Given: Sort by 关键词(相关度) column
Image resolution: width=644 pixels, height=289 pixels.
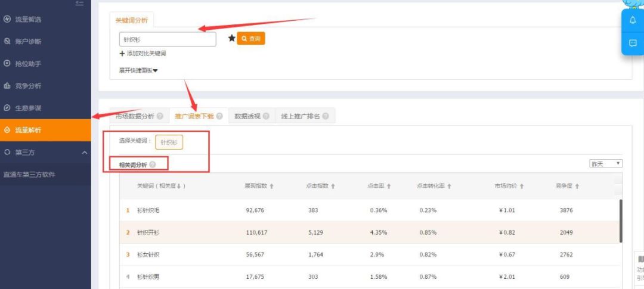Looking at the screenshot, I should tap(161, 186).
